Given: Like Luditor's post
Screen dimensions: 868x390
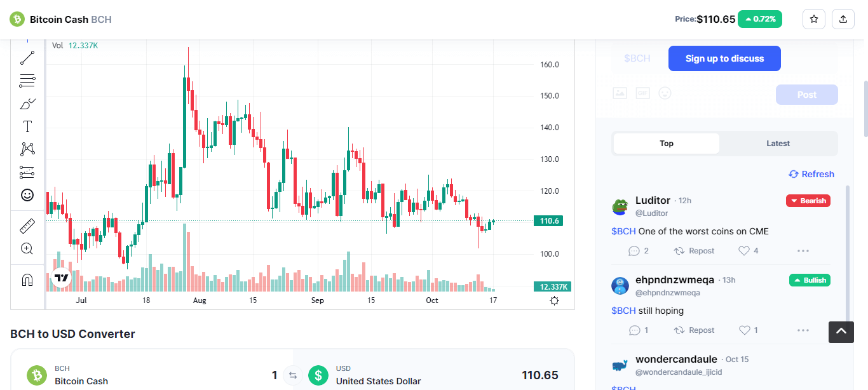Looking at the screenshot, I should (749, 251).
